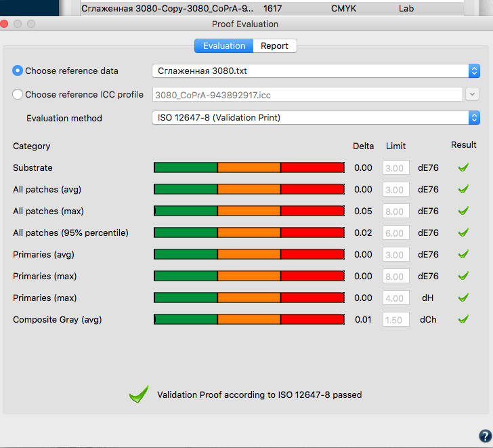Click the dH Primaries result checkmark

[x=463, y=298]
